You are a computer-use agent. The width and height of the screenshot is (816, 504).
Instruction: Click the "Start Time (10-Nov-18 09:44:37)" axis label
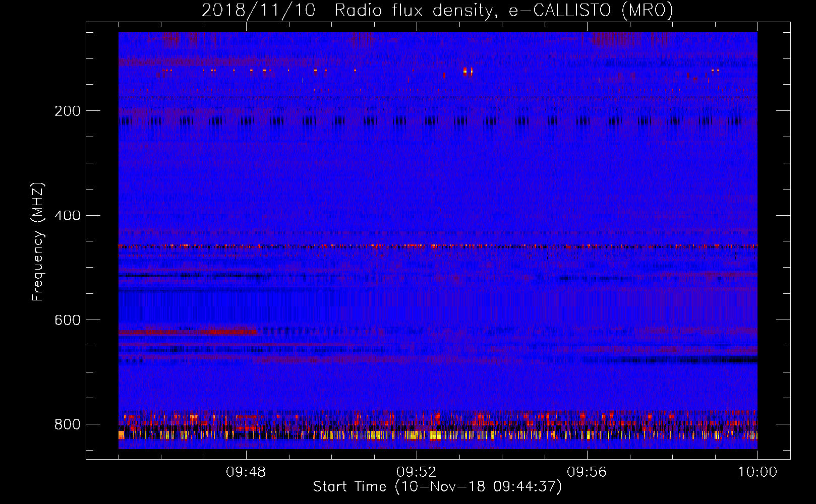pyautogui.click(x=437, y=487)
